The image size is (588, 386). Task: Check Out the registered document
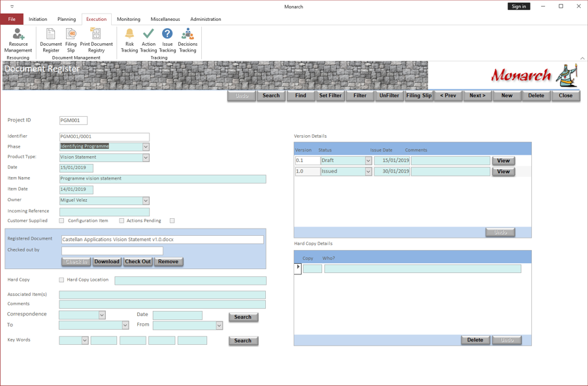point(138,262)
